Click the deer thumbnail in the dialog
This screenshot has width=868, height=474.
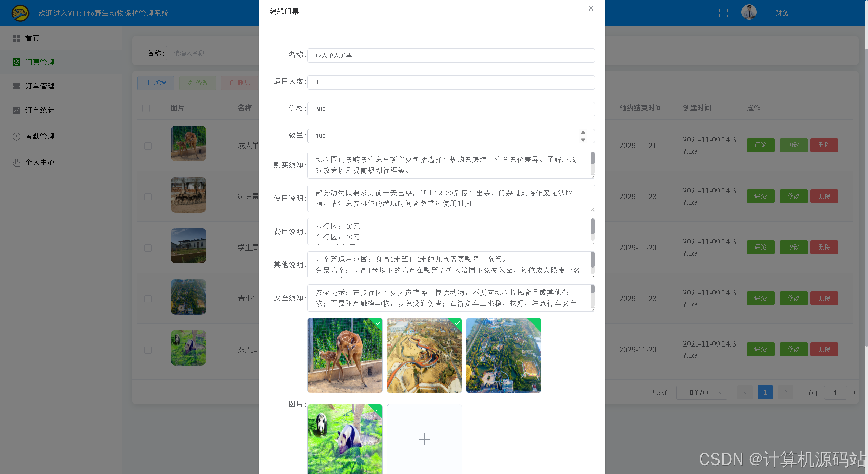[x=345, y=355]
